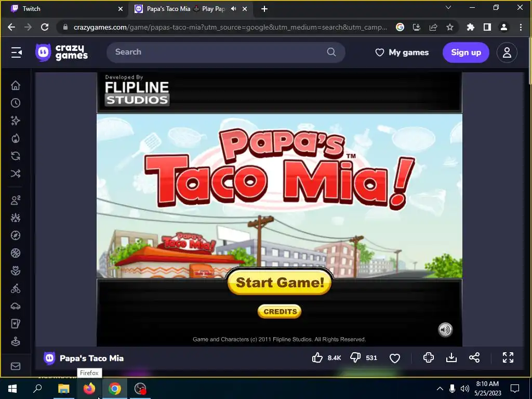The height and width of the screenshot is (399, 532).
Task: Open the game CREDITS button
Action: click(280, 312)
